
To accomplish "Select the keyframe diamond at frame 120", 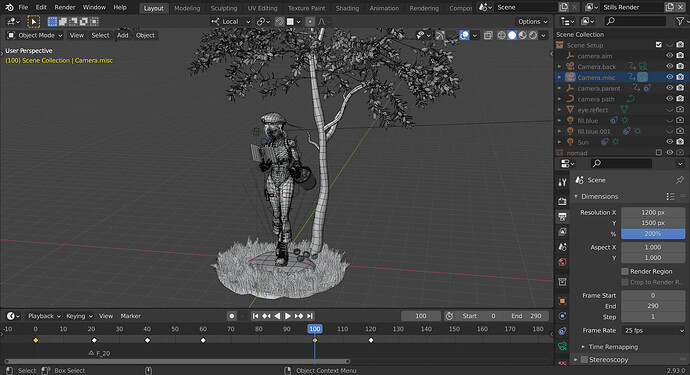I will click(371, 340).
